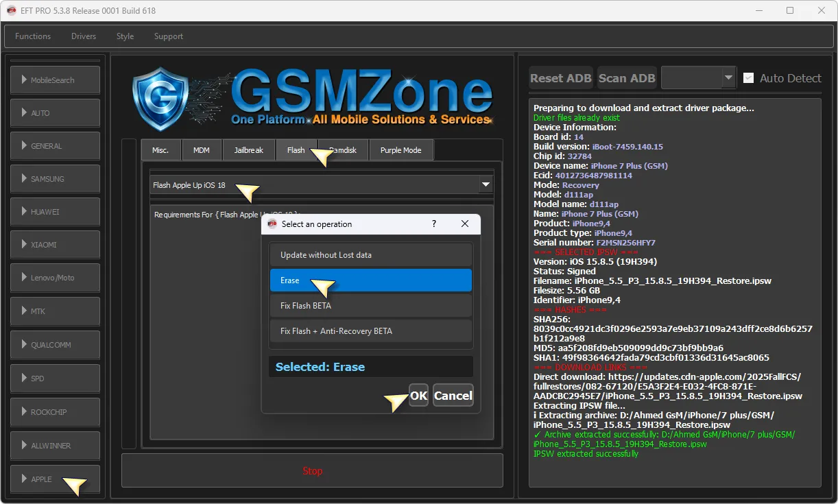Open the Drivers menu

84,36
